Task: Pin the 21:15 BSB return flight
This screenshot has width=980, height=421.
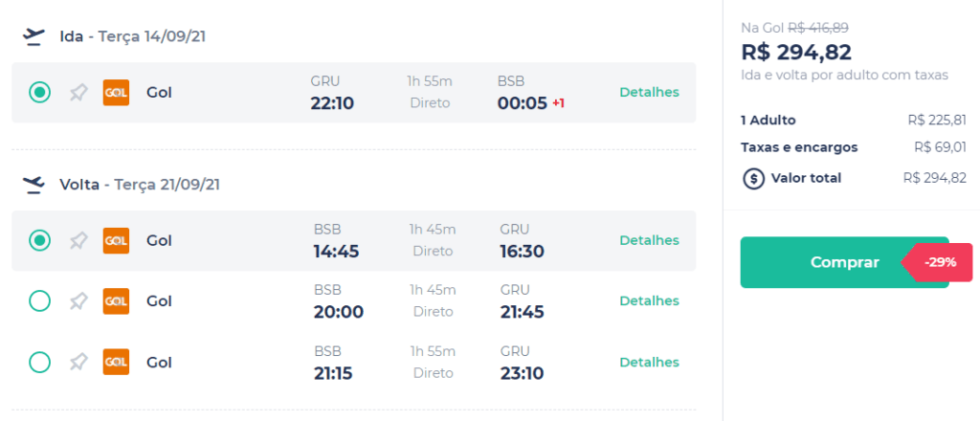Action: [78, 363]
